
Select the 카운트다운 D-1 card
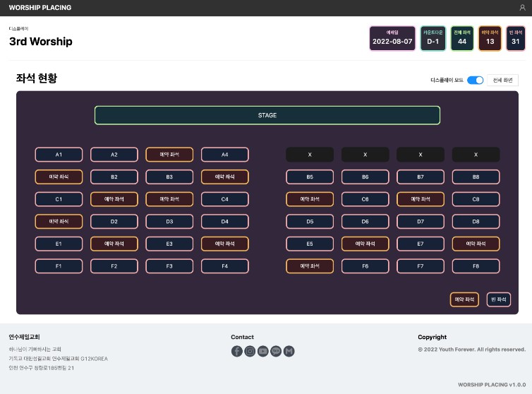click(x=433, y=38)
